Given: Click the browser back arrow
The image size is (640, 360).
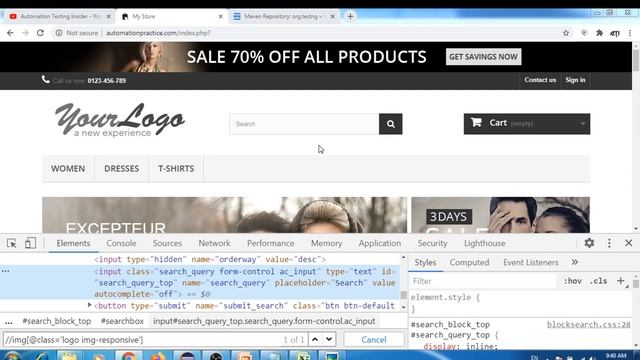Looking at the screenshot, I should click(10, 33).
